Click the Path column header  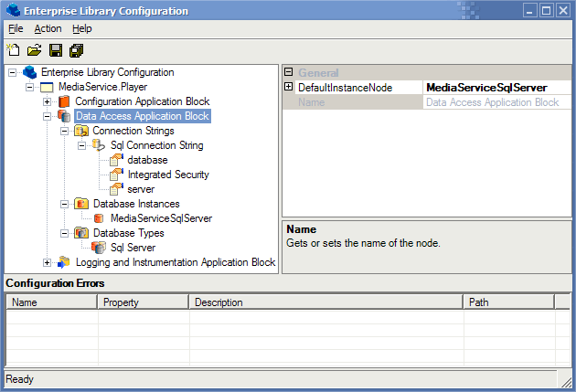[508, 302]
